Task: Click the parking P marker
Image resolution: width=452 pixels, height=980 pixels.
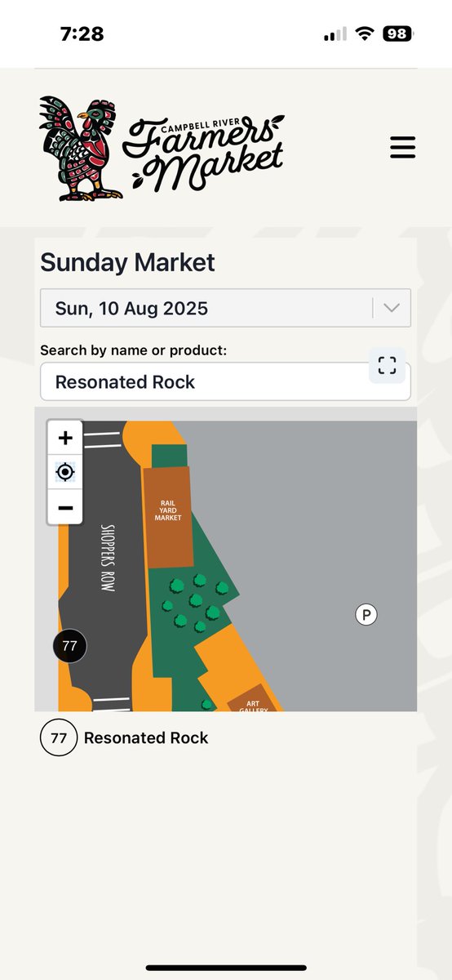Action: pos(366,614)
